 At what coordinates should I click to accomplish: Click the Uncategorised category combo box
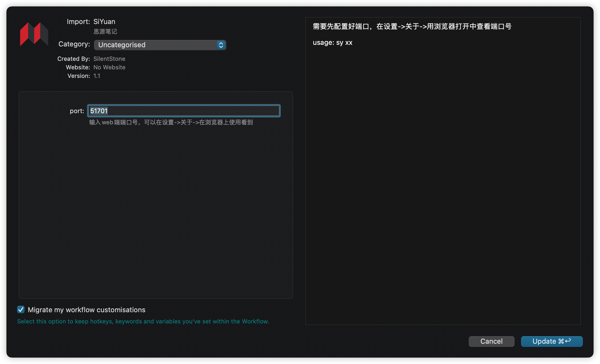click(x=155, y=45)
